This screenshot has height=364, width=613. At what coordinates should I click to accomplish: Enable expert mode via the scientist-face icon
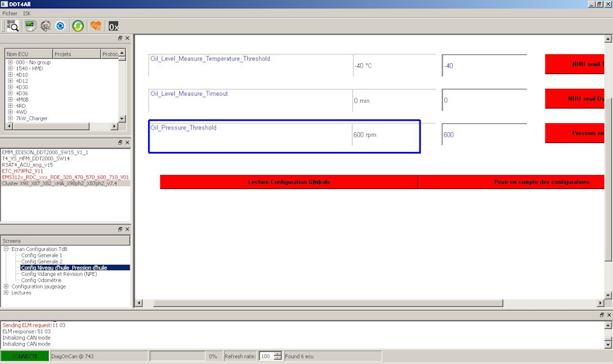pos(45,26)
